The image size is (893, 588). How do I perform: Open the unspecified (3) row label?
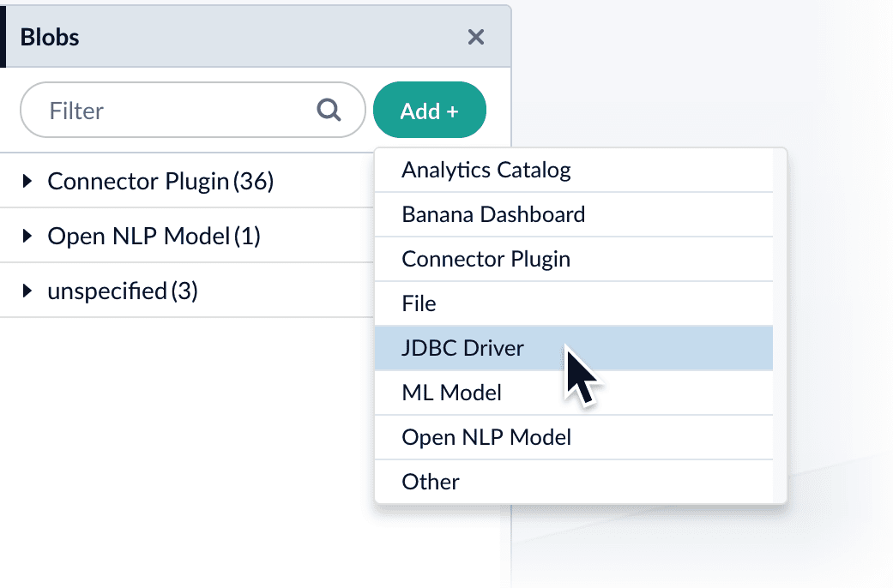click(x=123, y=291)
